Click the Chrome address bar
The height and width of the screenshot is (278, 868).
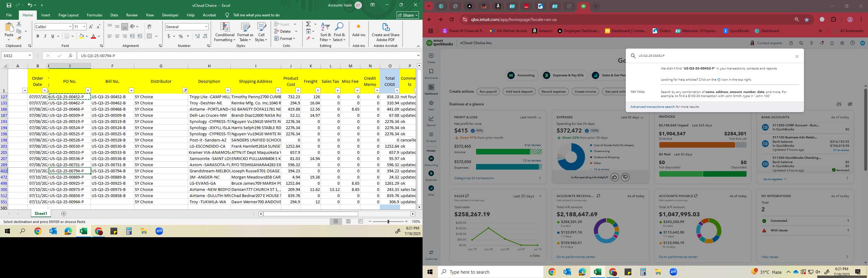click(x=627, y=19)
